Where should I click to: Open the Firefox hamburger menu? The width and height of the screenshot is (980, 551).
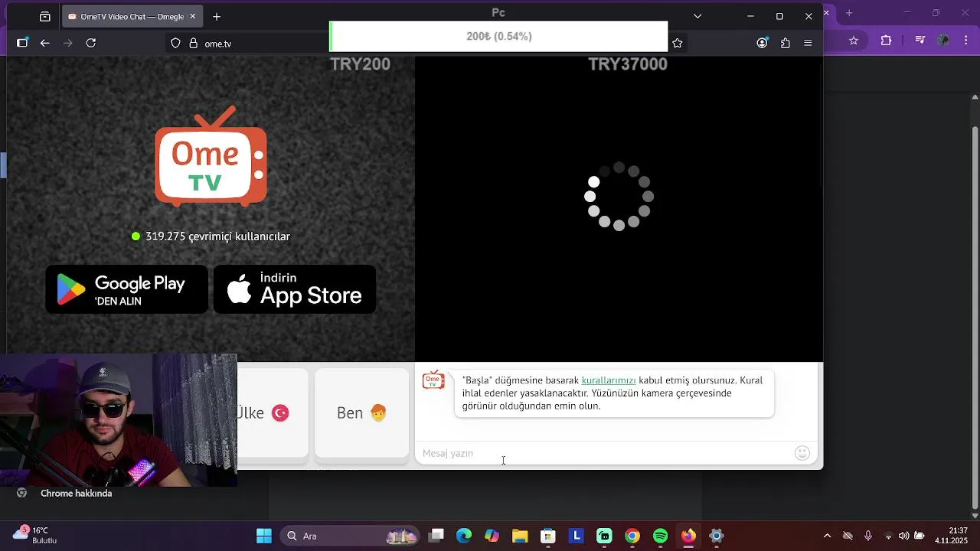click(808, 43)
